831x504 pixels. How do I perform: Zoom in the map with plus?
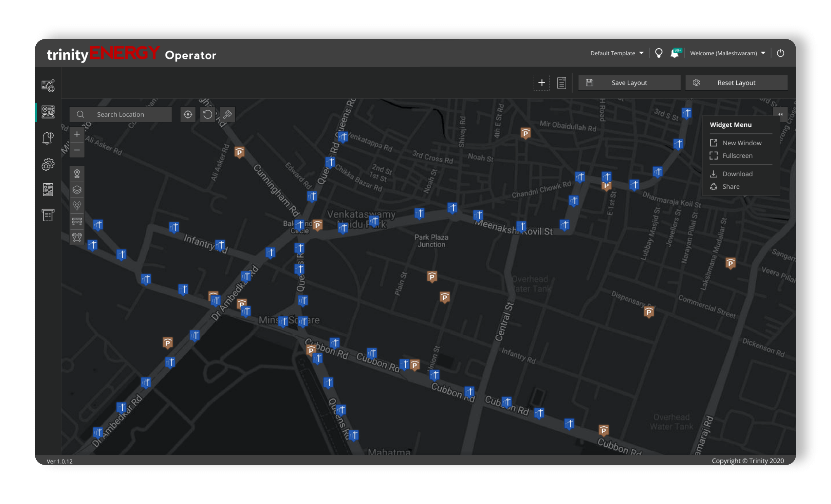(x=77, y=134)
